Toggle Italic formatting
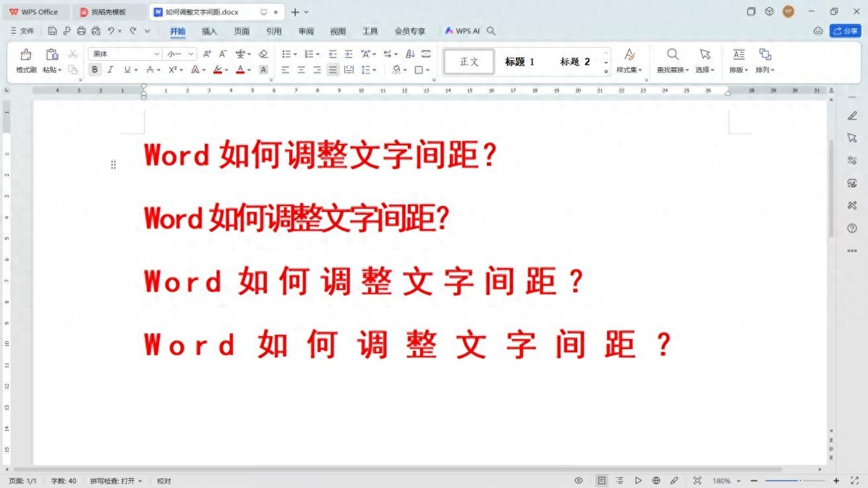The width and height of the screenshot is (868, 488). 111,70
